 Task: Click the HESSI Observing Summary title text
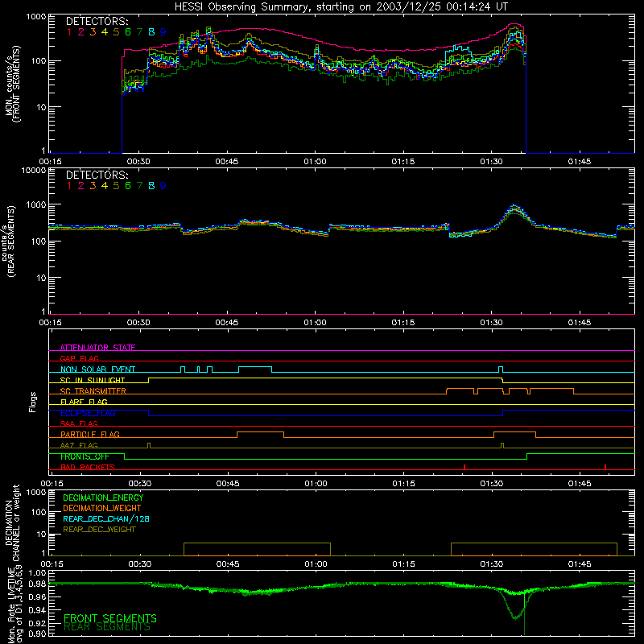pos(341,6)
